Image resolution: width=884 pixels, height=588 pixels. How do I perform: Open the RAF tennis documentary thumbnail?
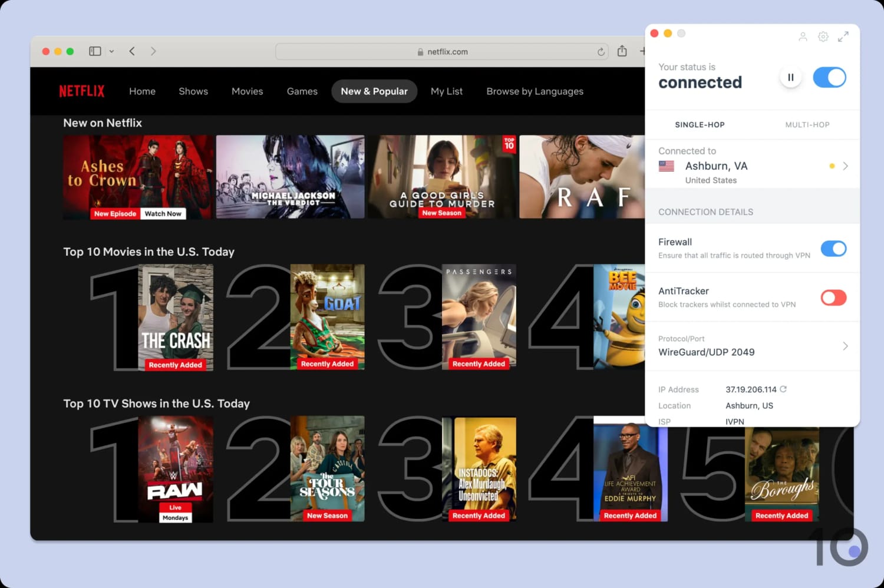582,177
